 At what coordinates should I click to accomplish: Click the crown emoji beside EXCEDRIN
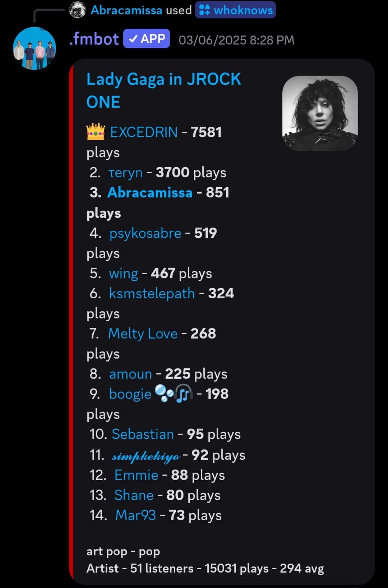pyautogui.click(x=96, y=132)
